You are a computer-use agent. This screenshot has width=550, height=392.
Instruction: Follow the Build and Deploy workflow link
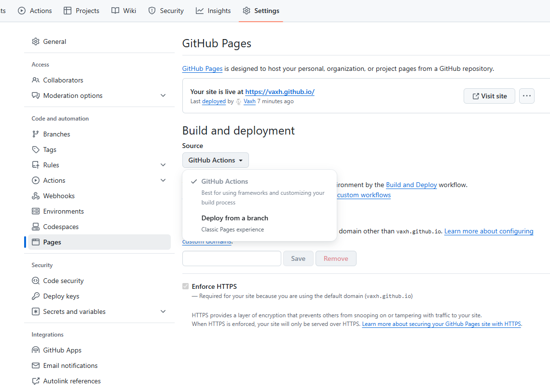412,185
